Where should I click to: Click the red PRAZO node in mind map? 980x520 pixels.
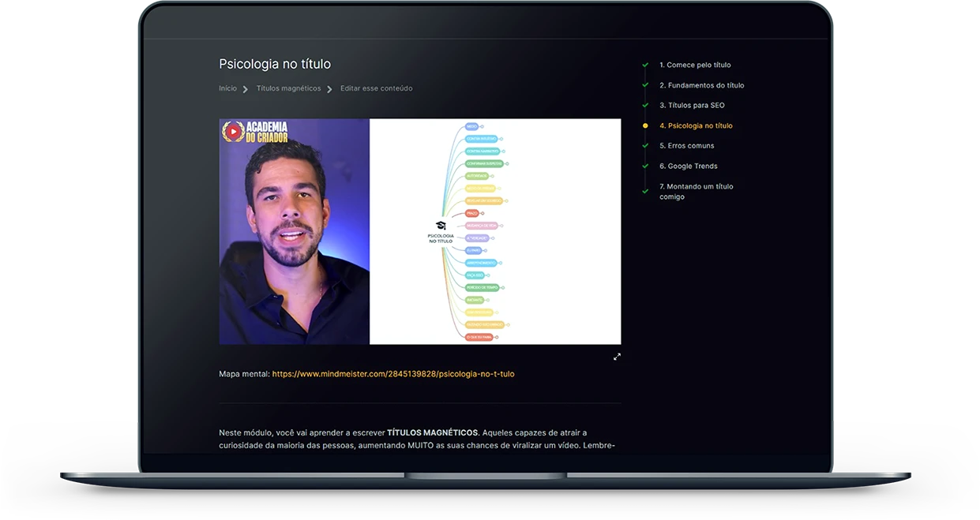click(x=472, y=213)
